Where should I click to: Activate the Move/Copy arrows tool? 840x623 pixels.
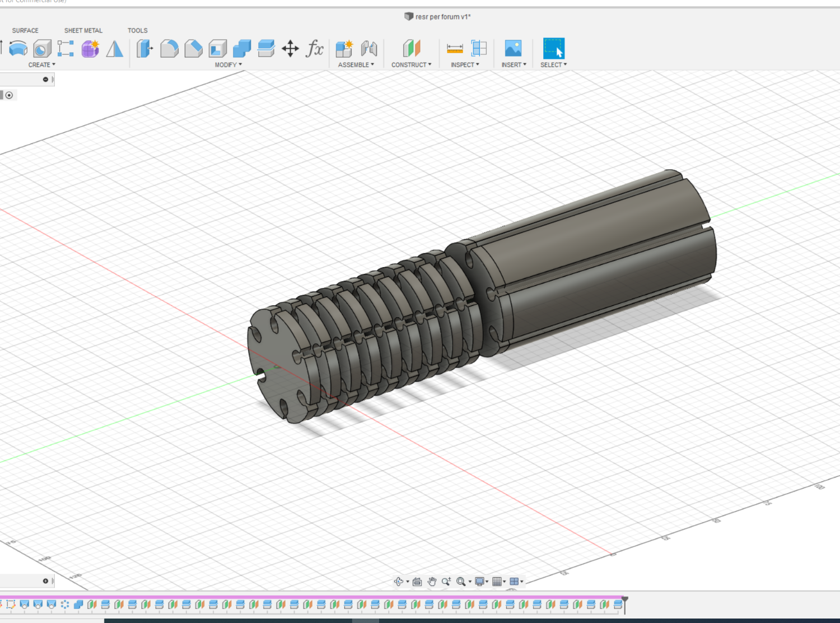290,49
